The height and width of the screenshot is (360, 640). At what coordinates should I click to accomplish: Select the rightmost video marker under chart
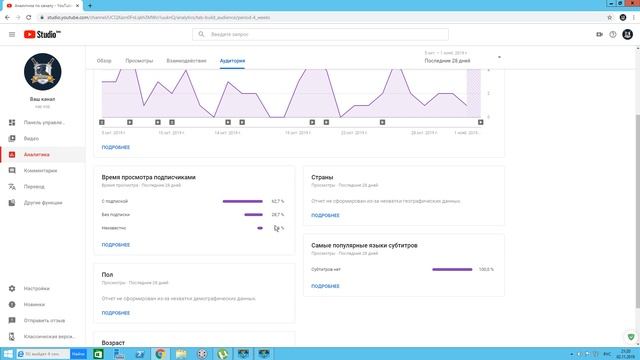click(x=480, y=122)
